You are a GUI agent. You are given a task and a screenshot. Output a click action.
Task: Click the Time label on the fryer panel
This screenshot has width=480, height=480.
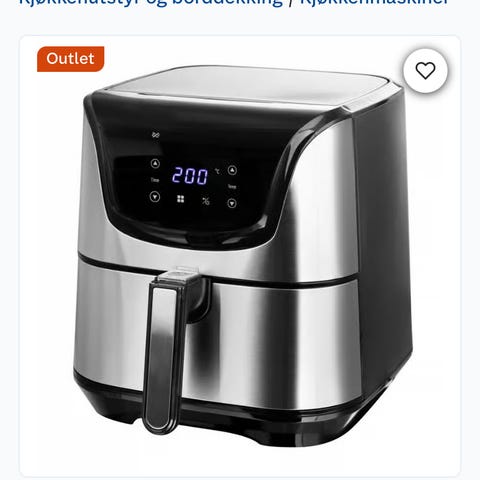click(x=155, y=180)
